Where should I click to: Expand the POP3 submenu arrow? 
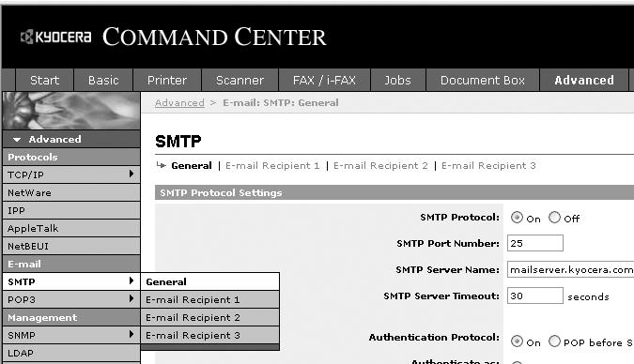point(131,298)
